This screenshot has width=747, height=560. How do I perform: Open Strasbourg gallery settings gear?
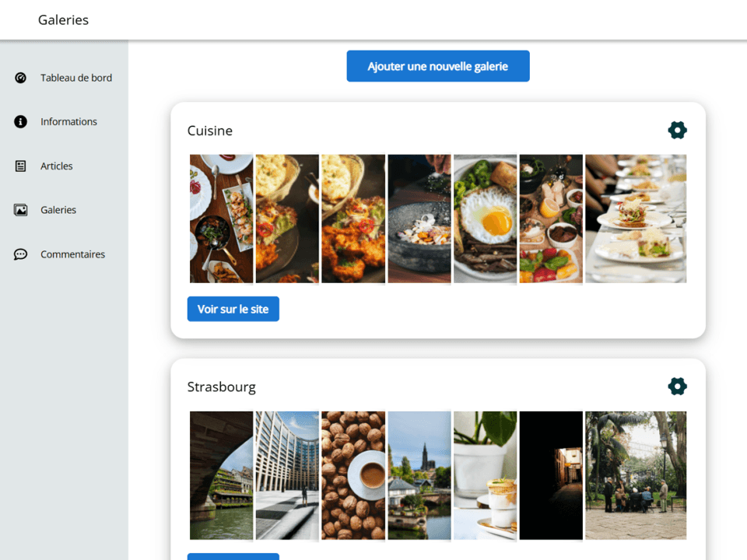point(677,387)
